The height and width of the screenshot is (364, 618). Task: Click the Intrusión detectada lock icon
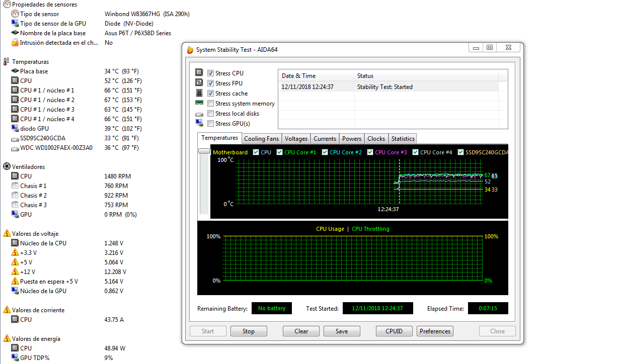(x=15, y=43)
